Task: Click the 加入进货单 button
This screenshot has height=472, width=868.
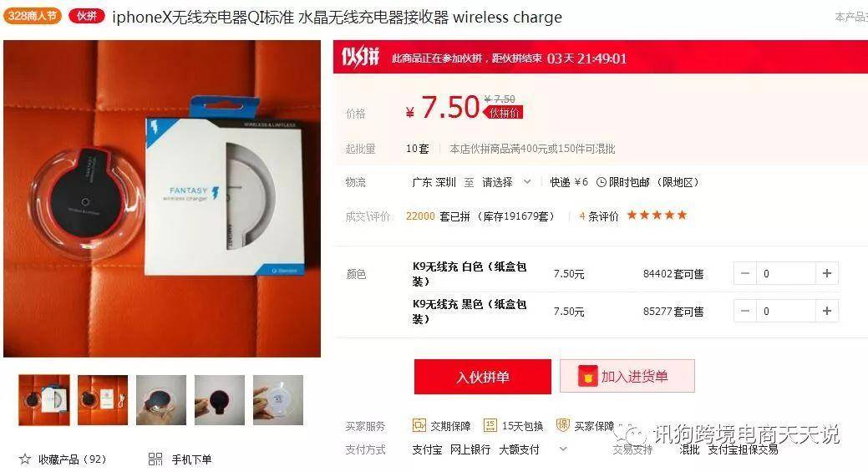Action: coord(627,376)
